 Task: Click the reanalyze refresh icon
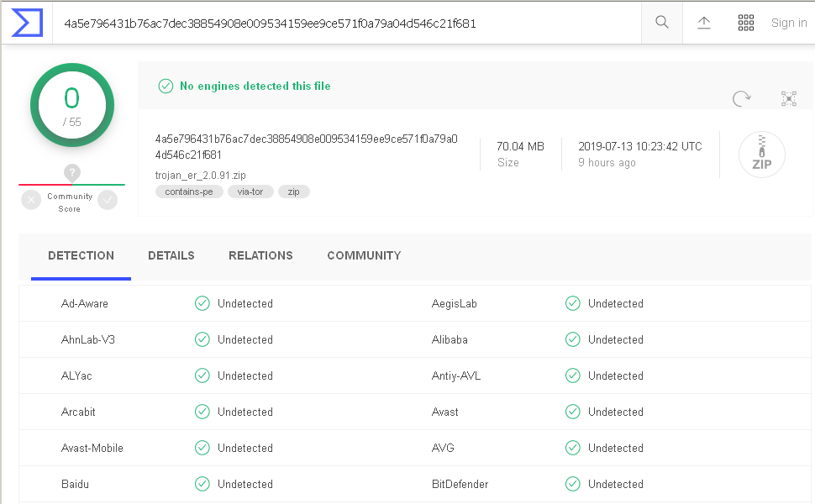pos(741,98)
